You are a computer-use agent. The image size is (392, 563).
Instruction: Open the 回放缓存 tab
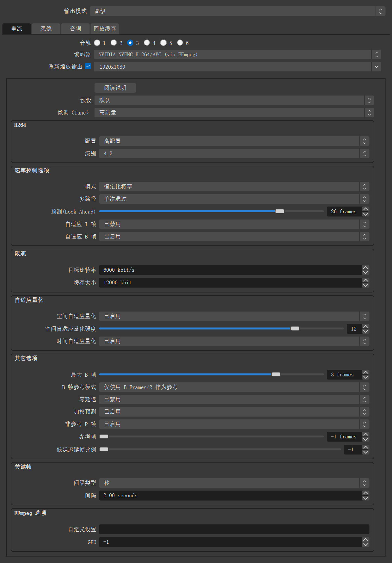105,29
